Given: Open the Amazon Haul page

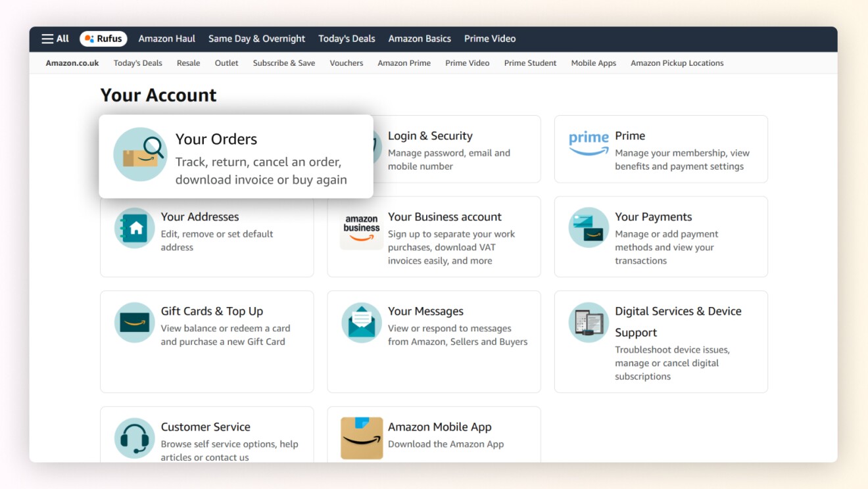Looking at the screenshot, I should [x=166, y=38].
